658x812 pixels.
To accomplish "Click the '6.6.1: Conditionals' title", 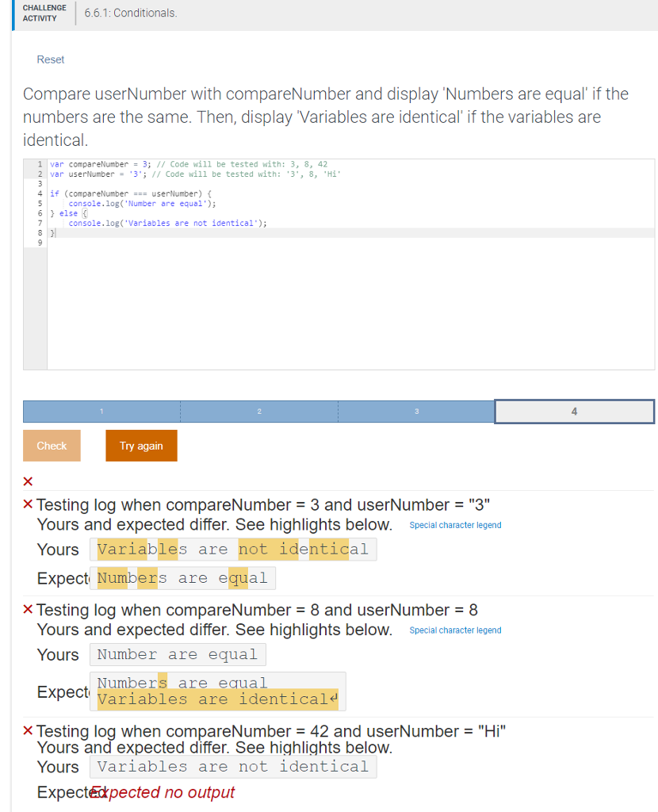I will (x=130, y=13).
